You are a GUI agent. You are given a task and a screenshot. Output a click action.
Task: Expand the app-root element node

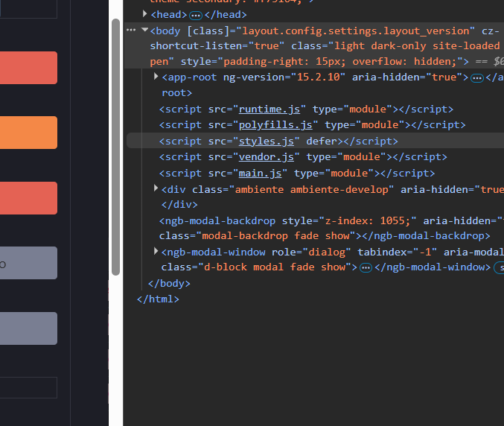[156, 77]
